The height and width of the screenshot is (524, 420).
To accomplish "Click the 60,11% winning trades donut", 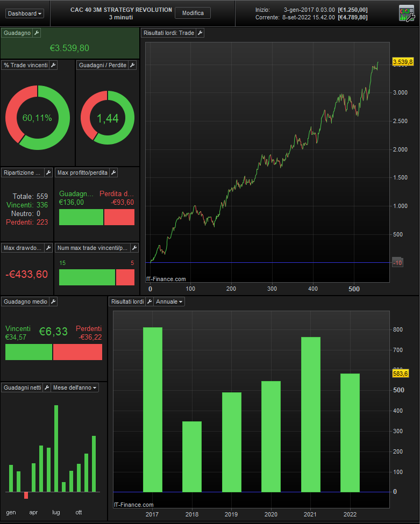I will tap(38, 118).
